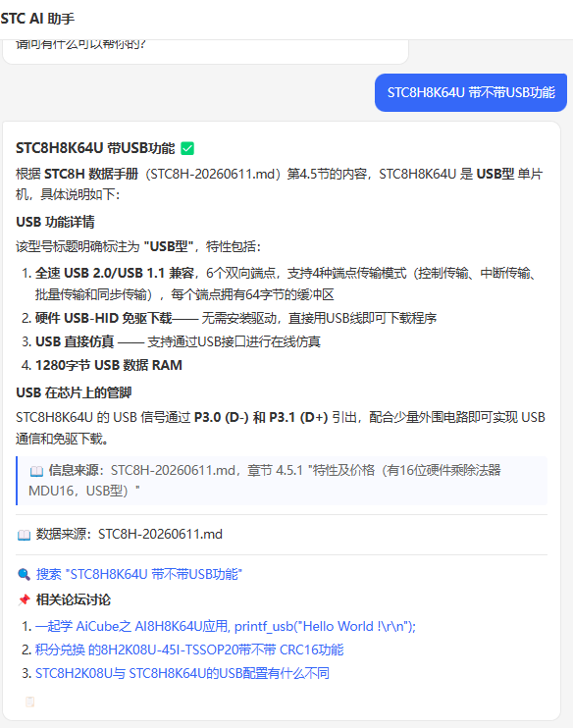573x728 pixels.
Task: Open the search link "STC8H8K64U 带不带USB功能"
Action: coord(139,574)
